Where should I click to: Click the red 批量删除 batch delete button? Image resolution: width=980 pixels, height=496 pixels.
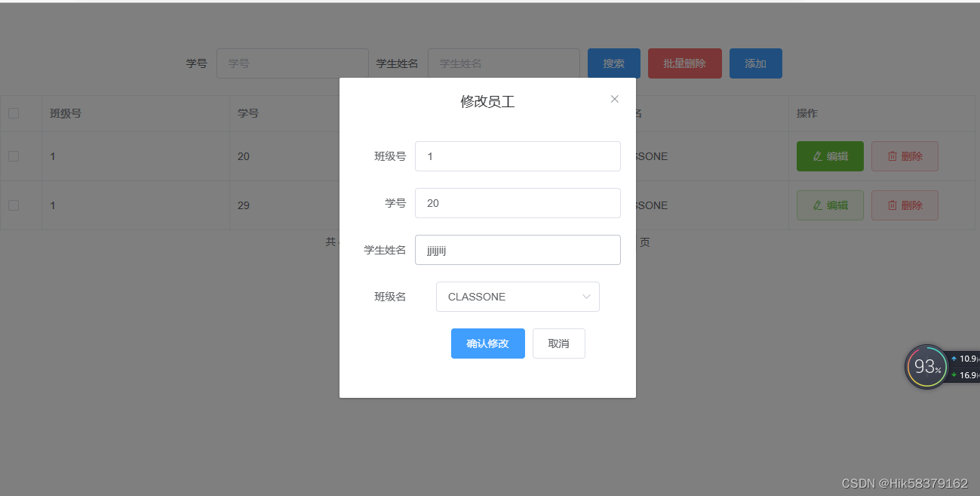684,63
